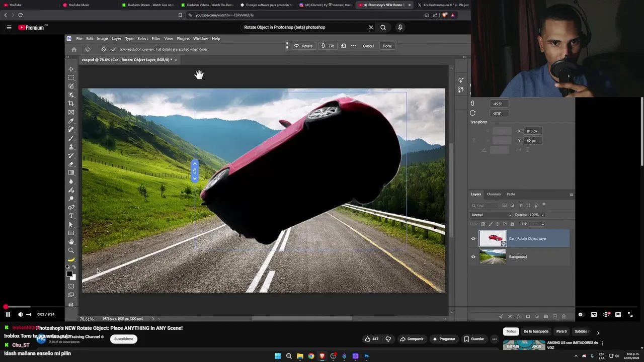644x362 pixels.
Task: Open the Plugins menu
Action: click(183, 39)
